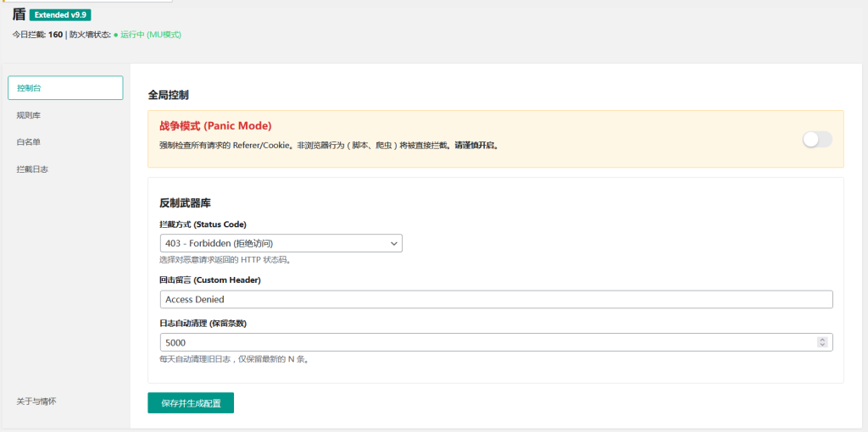Focus the 回击留言 Access Denied text field
868x432 pixels.
click(x=496, y=300)
